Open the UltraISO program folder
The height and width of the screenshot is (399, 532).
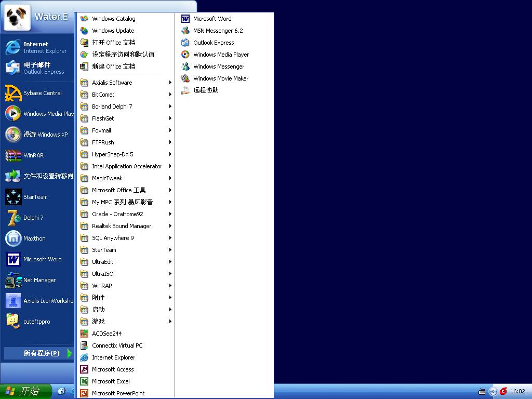click(126, 274)
